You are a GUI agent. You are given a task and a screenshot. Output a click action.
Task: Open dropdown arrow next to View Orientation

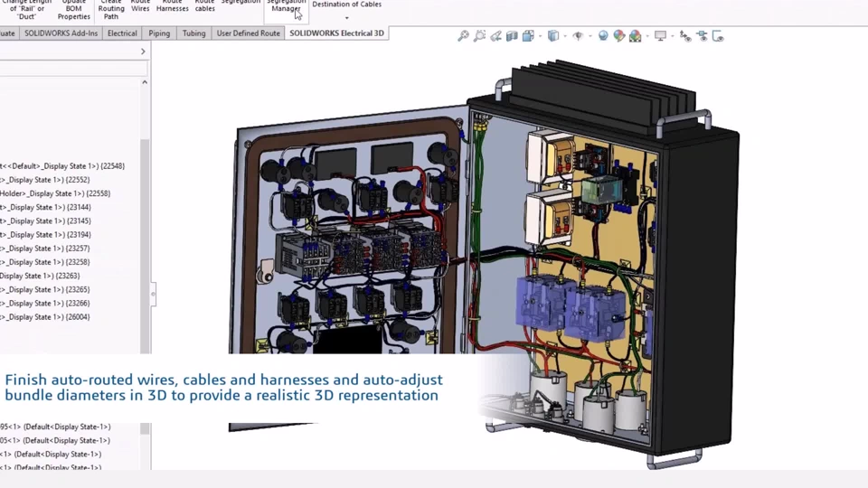(540, 36)
